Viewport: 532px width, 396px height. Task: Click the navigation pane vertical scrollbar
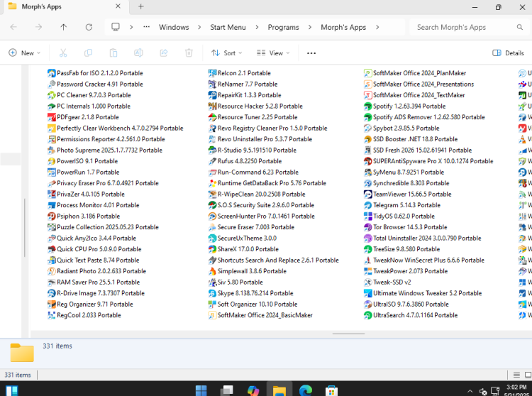coord(25,227)
